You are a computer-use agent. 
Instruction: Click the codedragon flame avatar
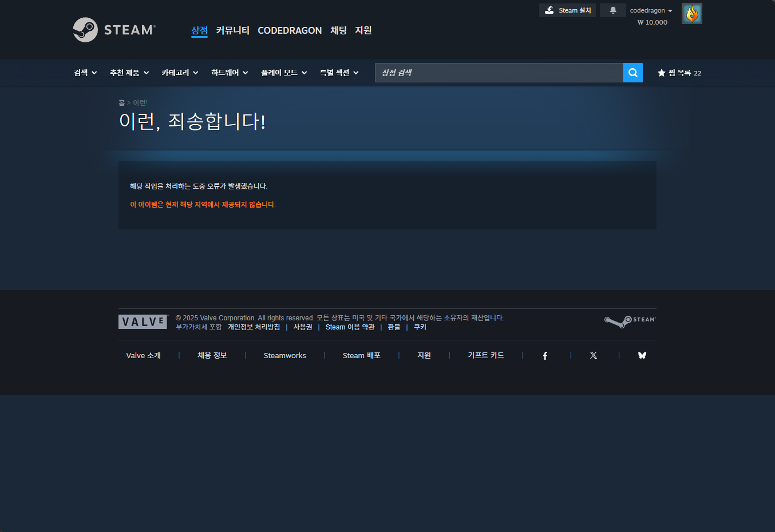coord(691,14)
